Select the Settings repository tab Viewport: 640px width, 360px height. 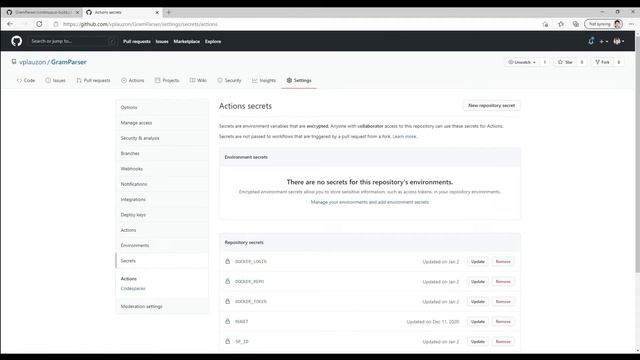299,80
